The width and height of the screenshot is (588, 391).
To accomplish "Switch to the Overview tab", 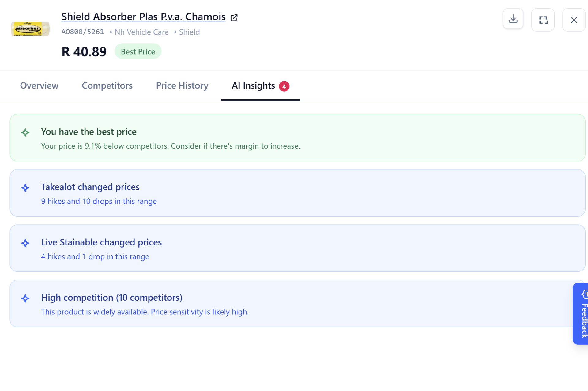I will point(39,85).
